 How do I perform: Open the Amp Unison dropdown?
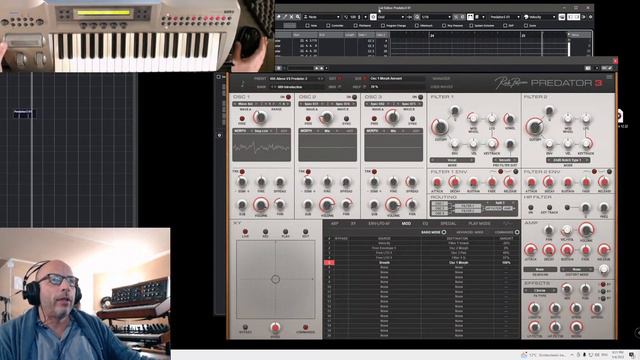coord(540,269)
